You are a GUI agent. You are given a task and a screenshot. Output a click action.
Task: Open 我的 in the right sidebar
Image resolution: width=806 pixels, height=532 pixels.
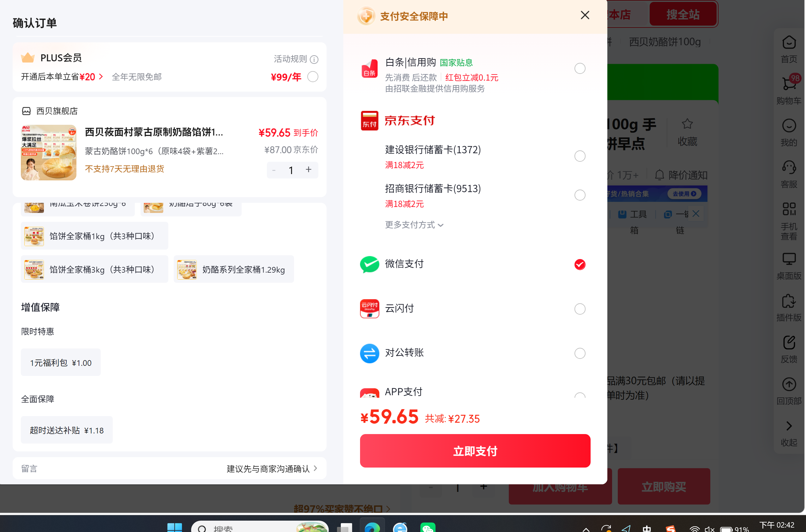pos(789,133)
